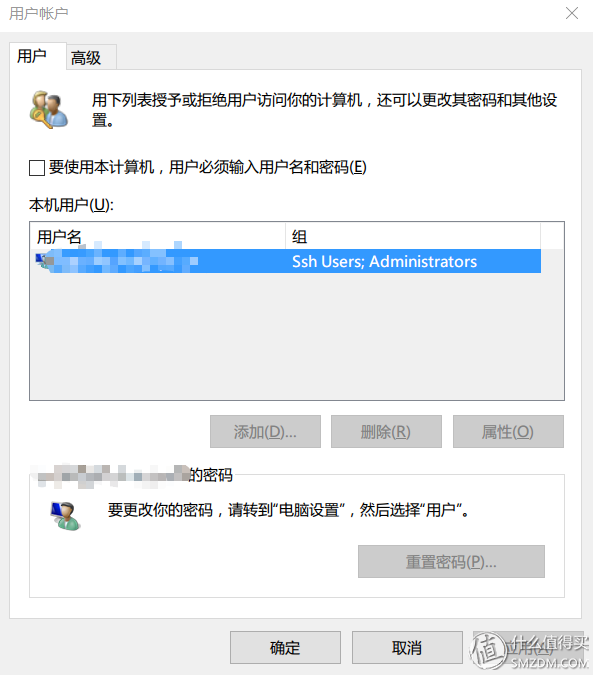Click the require-password checkbox label text
This screenshot has height=675, width=593.
point(207,167)
